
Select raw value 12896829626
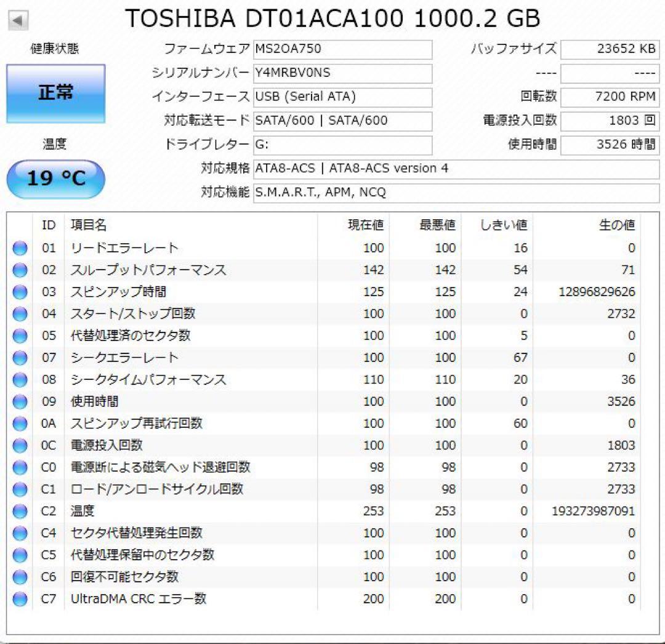click(597, 292)
